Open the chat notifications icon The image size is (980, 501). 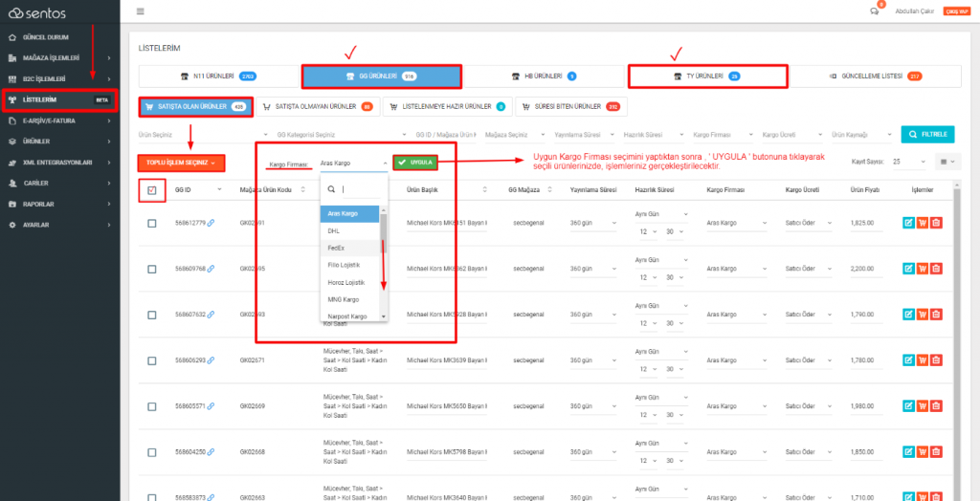click(874, 11)
